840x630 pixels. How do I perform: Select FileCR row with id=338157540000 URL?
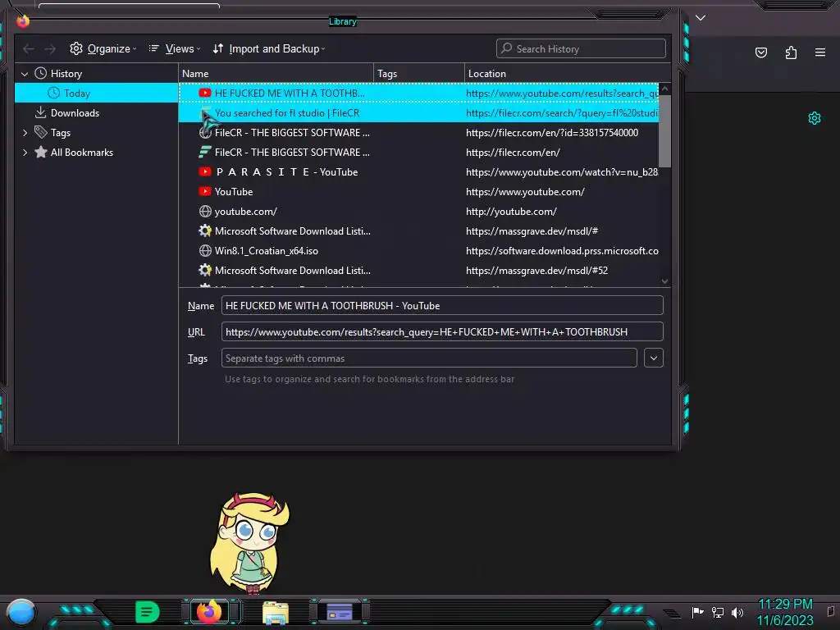(418, 132)
